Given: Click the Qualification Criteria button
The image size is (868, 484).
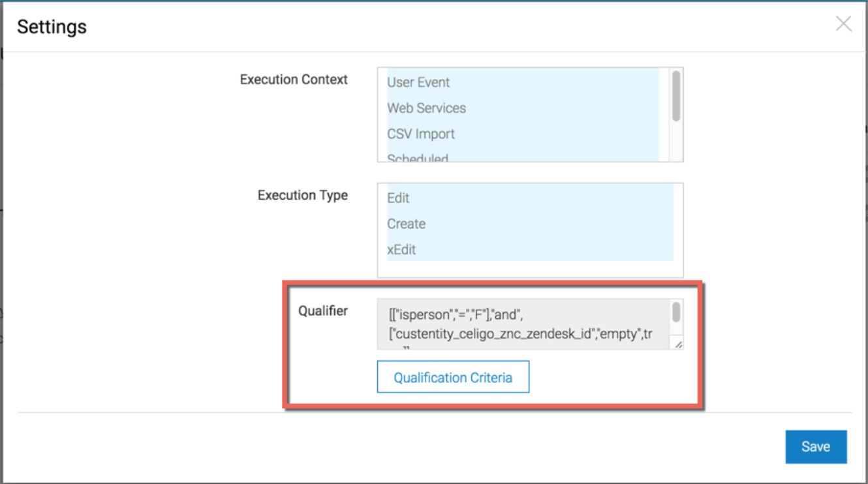Looking at the screenshot, I should pos(453,378).
